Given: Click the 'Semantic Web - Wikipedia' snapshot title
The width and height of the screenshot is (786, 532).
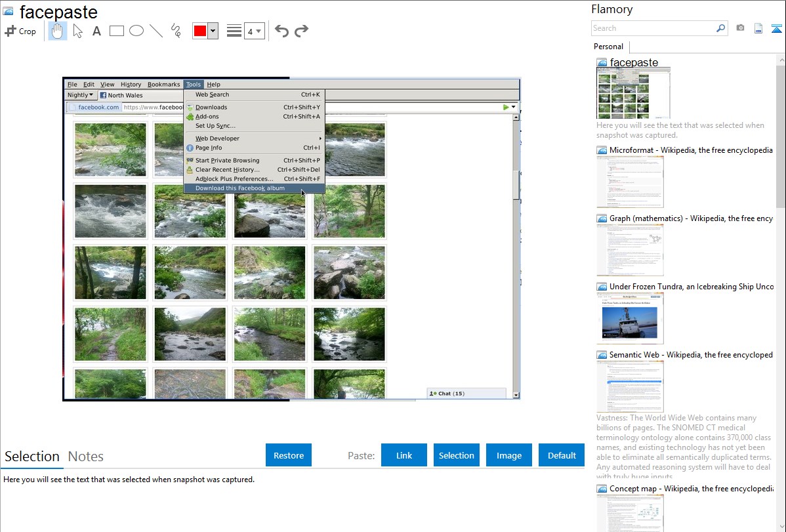Looking at the screenshot, I should pyautogui.click(x=691, y=354).
